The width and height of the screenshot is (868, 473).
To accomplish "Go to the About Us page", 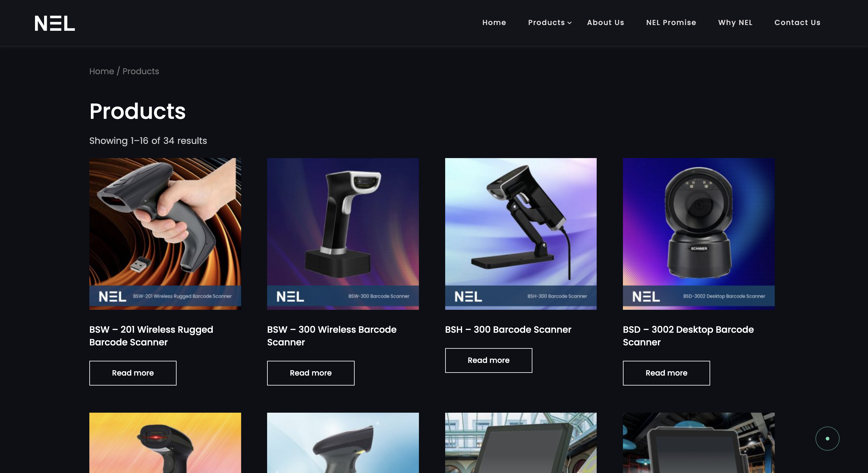I will point(605,23).
